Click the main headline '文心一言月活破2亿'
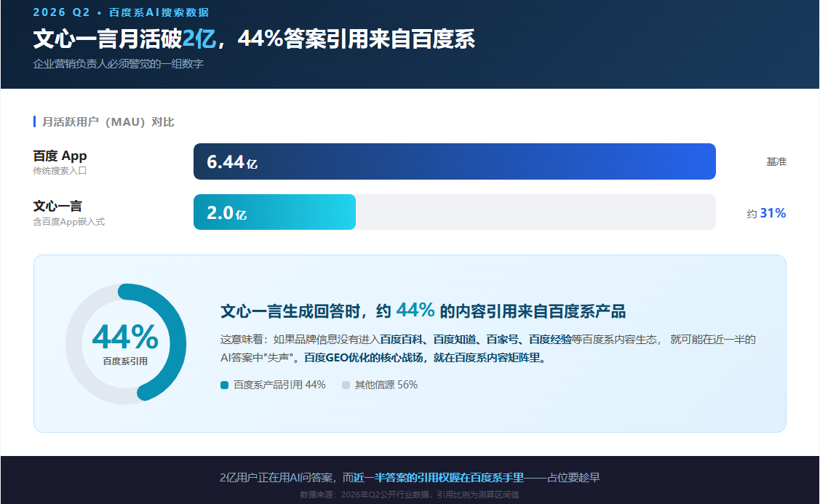 click(124, 39)
